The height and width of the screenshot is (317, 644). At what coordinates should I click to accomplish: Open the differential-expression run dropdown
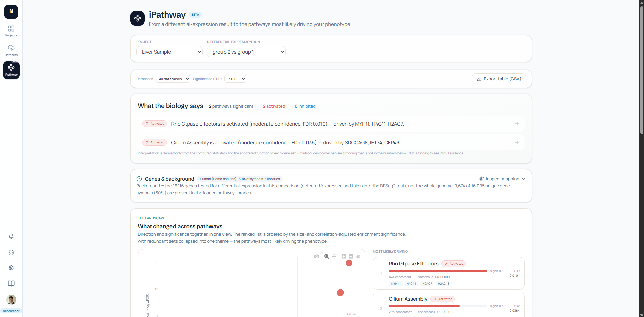[x=246, y=52]
